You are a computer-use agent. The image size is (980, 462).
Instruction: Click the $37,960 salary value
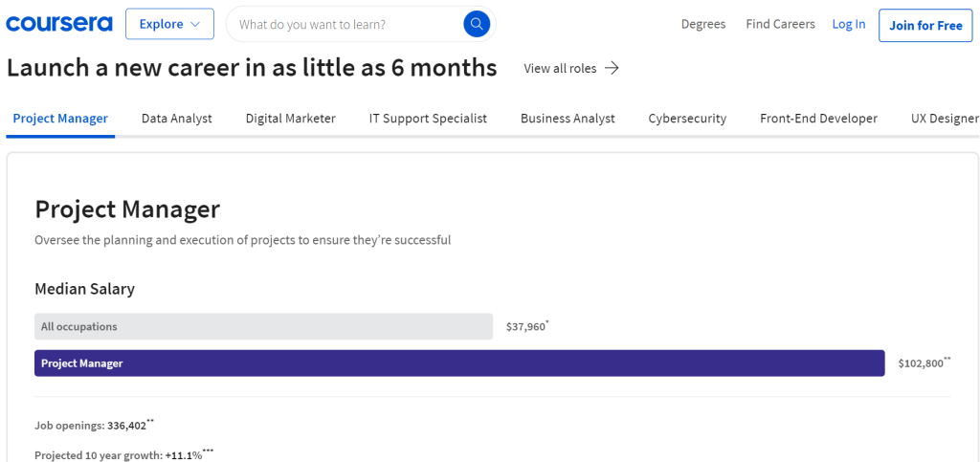pyautogui.click(x=527, y=326)
